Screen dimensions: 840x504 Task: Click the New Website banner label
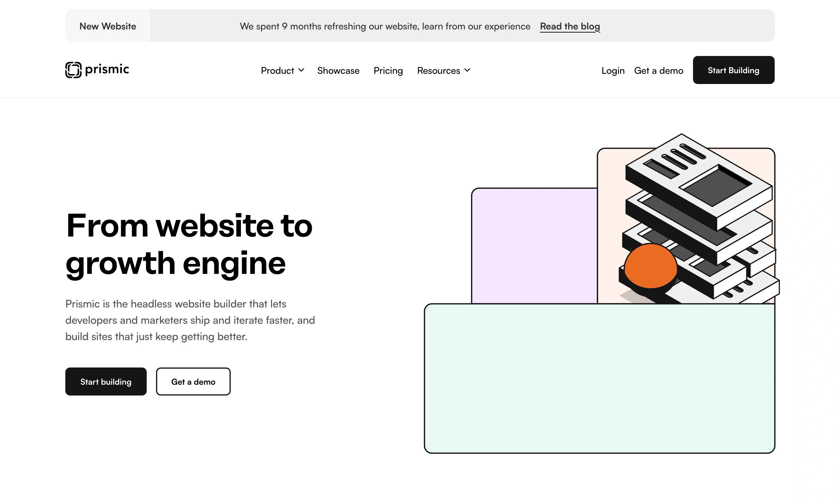click(108, 26)
